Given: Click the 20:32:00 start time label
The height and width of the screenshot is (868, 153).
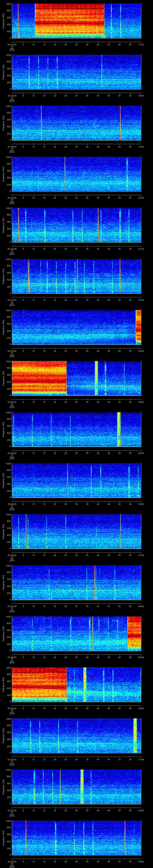Looking at the screenshot, I should [12, 861].
